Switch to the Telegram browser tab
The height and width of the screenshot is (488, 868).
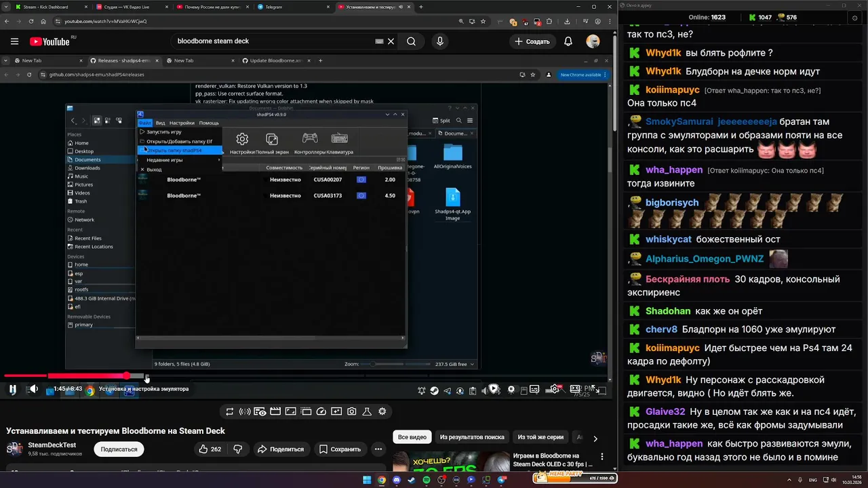(x=292, y=7)
